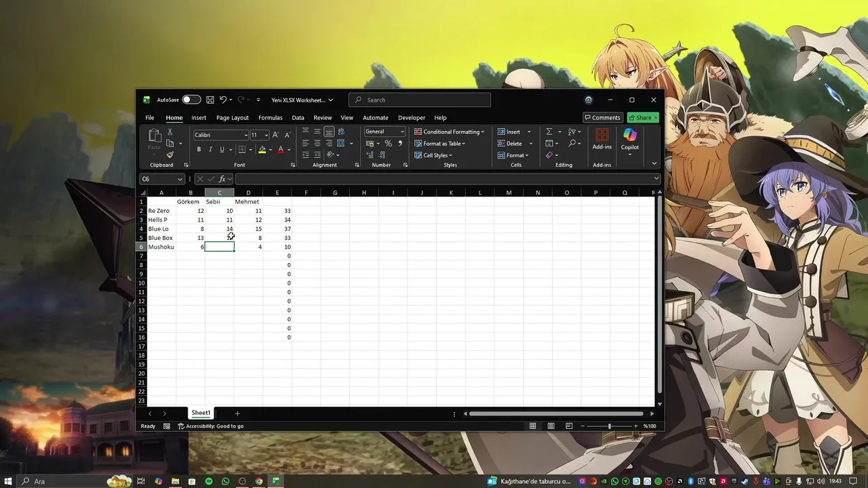Image resolution: width=868 pixels, height=488 pixels.
Task: Open the font size 11 dropdown
Action: [x=267, y=135]
